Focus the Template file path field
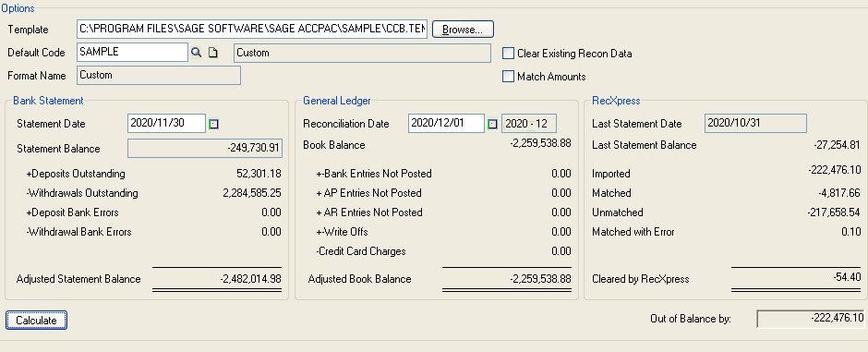This screenshot has height=352, width=868. 252,29
